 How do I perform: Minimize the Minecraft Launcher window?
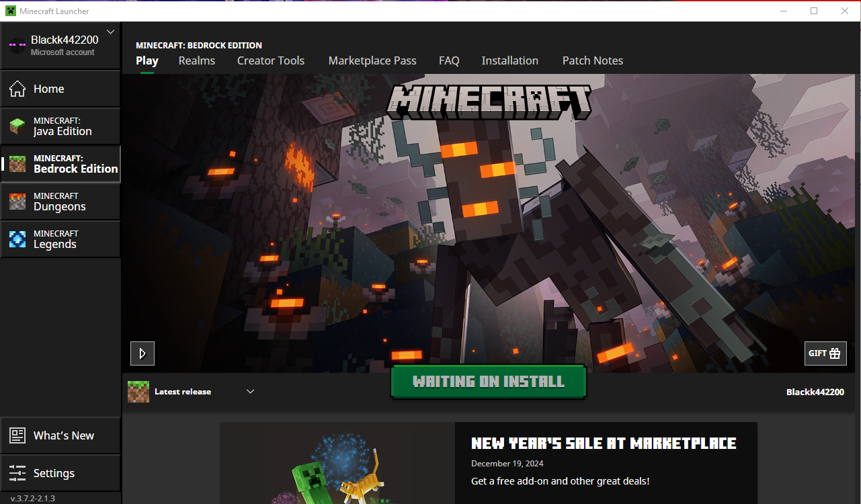point(783,11)
